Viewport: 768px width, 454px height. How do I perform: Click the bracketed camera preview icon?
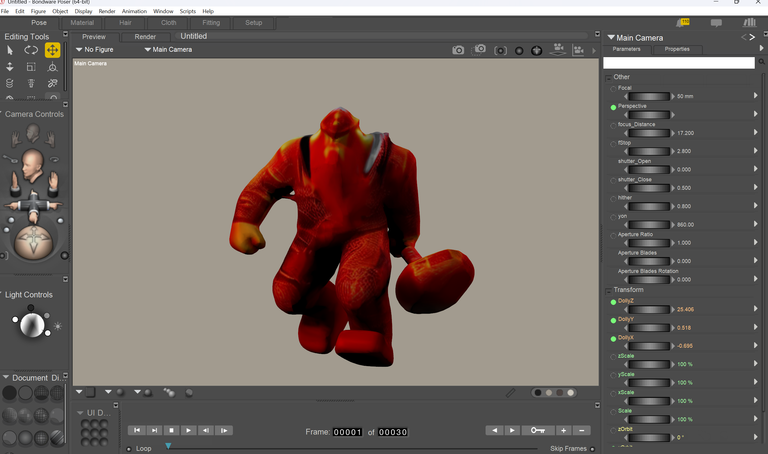[x=500, y=50]
